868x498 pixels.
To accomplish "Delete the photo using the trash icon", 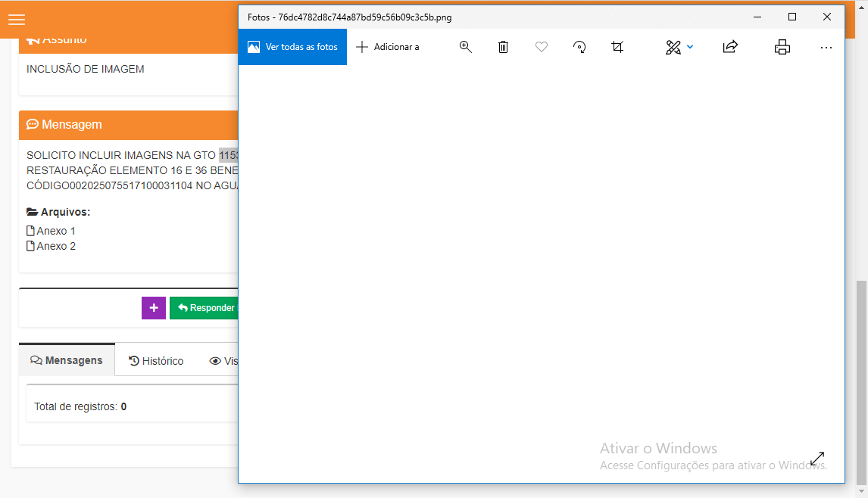I will coord(504,47).
